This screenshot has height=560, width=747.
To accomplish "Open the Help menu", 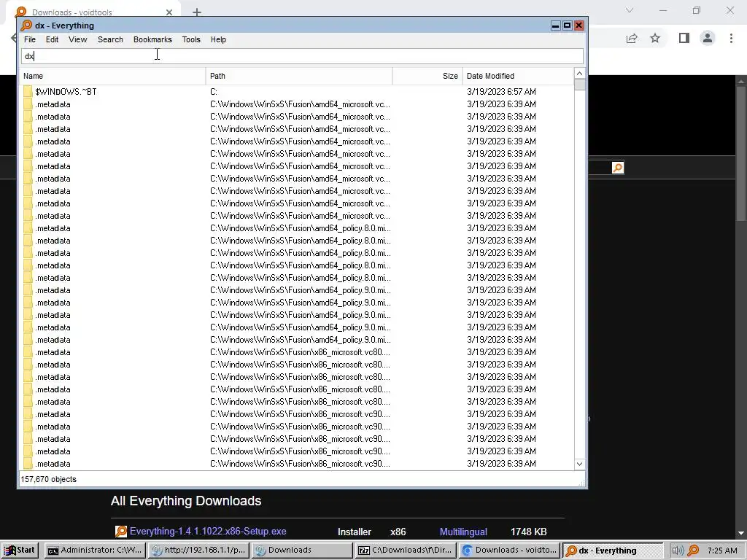I will 218,39.
